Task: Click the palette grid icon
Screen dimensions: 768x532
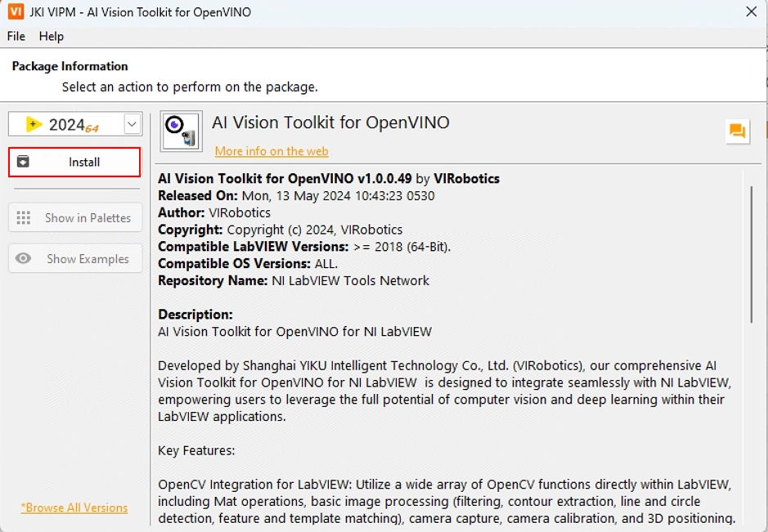Action: click(x=24, y=218)
